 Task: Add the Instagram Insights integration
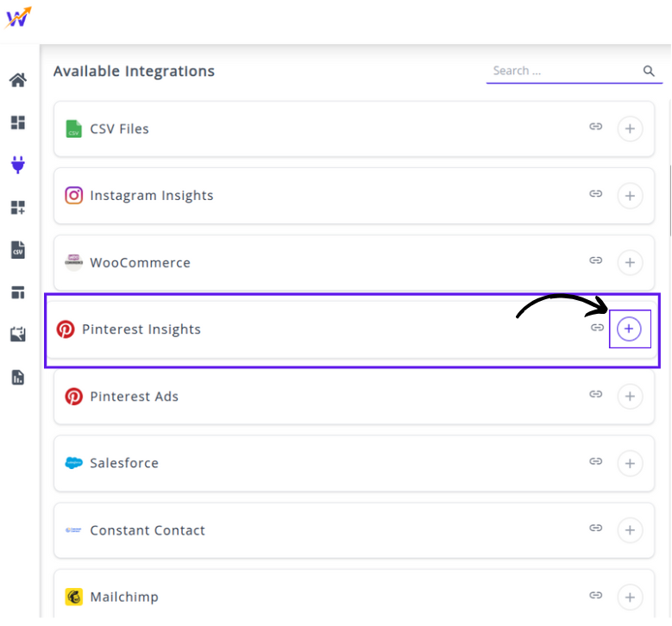[x=630, y=196]
